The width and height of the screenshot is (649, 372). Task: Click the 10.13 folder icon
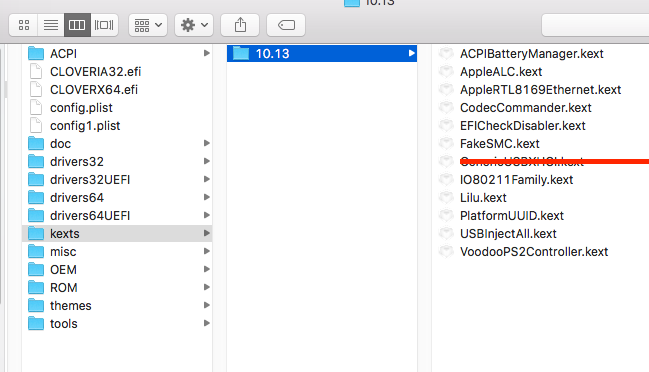click(x=241, y=53)
